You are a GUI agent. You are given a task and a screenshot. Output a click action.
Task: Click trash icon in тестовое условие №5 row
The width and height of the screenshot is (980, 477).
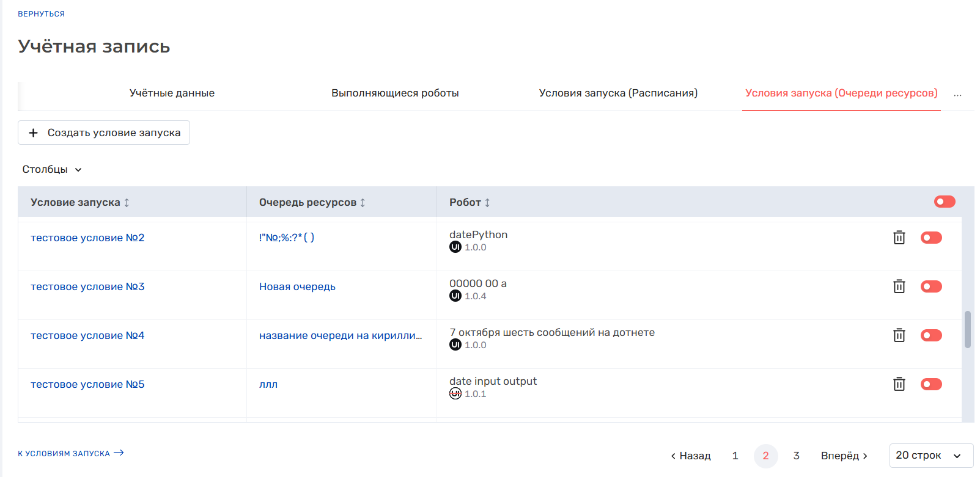[x=899, y=384]
